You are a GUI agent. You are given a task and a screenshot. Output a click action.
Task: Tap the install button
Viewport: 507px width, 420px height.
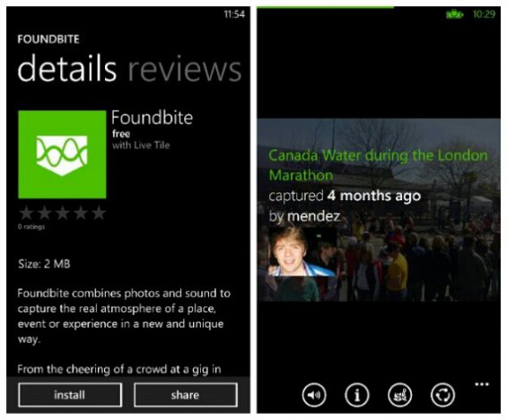(x=70, y=395)
